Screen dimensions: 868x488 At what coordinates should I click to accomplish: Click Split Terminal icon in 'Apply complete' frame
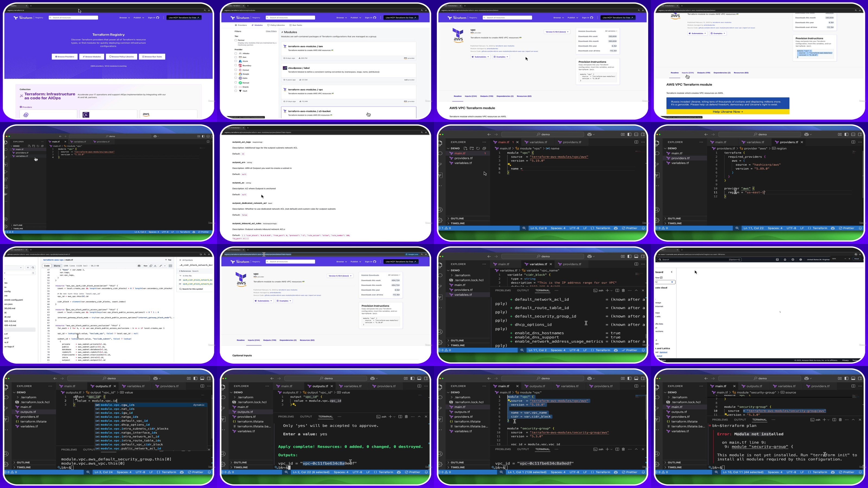point(400,416)
